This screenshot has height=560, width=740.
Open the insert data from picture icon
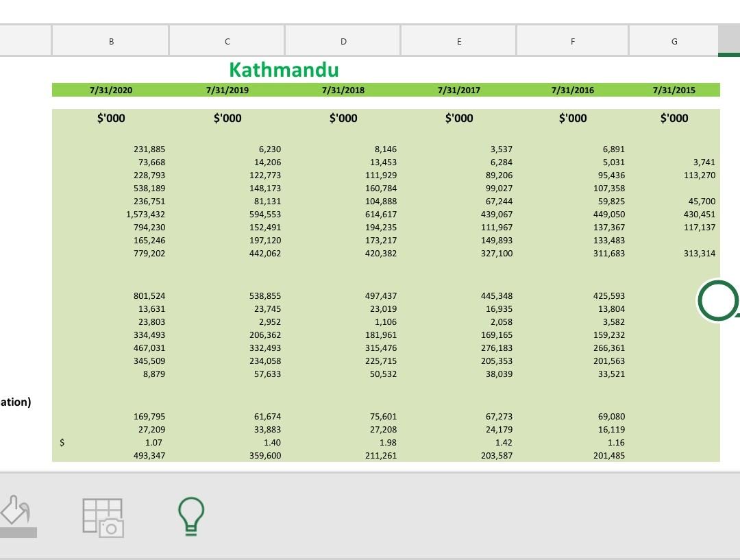[x=103, y=518]
